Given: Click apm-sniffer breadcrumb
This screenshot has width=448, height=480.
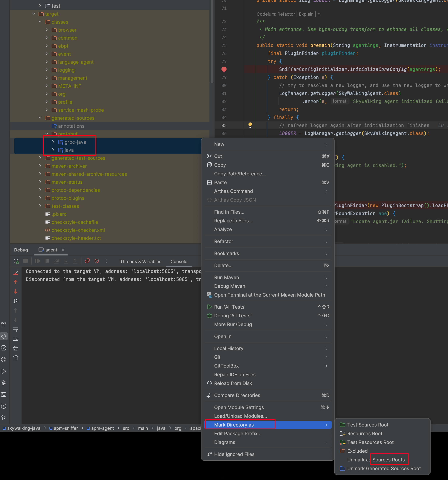Looking at the screenshot, I should click(63, 428).
